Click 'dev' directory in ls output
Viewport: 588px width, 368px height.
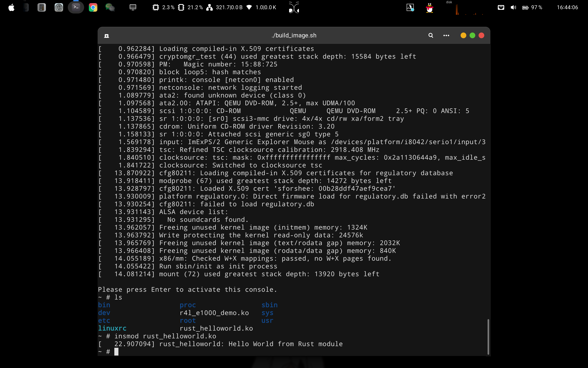point(104,313)
